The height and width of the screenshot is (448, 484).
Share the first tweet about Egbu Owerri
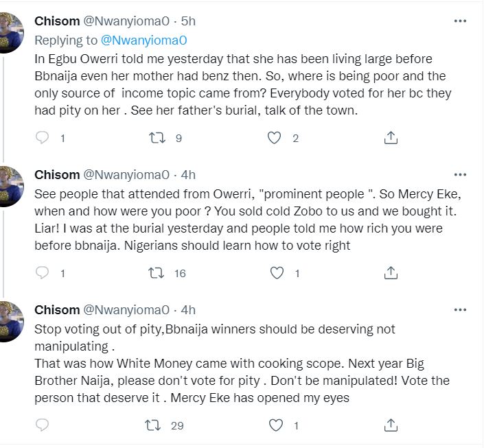391,138
